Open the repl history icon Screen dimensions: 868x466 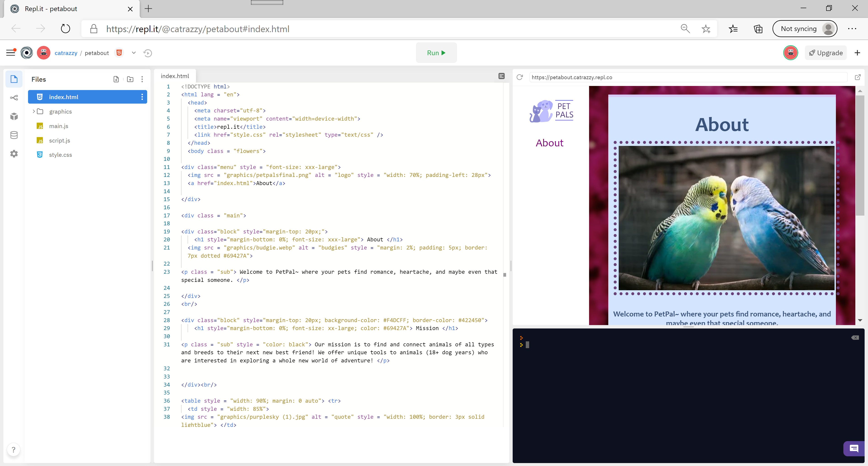pyautogui.click(x=148, y=53)
